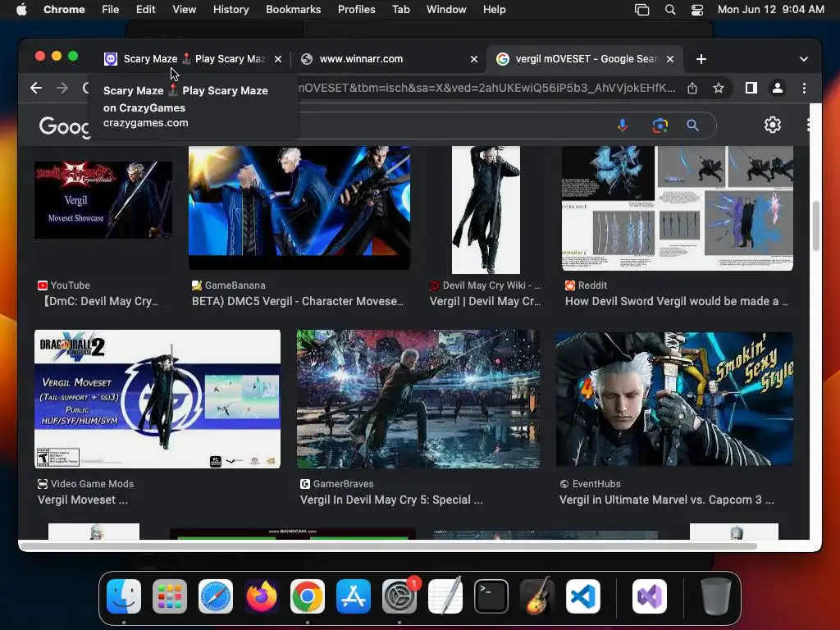The image size is (840, 630).
Task: Open a new tab with the plus button
Action: pyautogui.click(x=701, y=59)
